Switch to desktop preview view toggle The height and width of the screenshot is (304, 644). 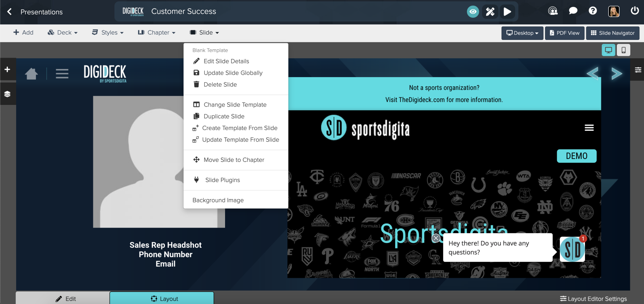click(x=608, y=50)
